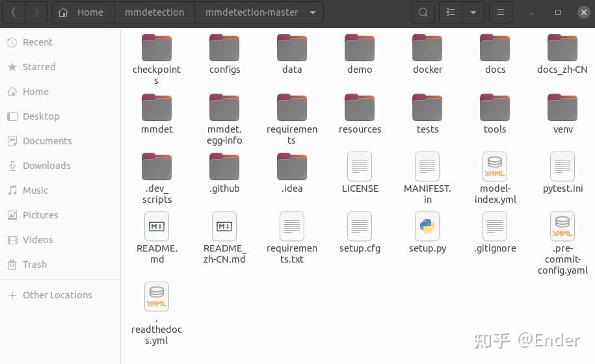Open Trash in the sidebar
Image resolution: width=595 pixels, height=364 pixels.
pyautogui.click(x=60, y=265)
